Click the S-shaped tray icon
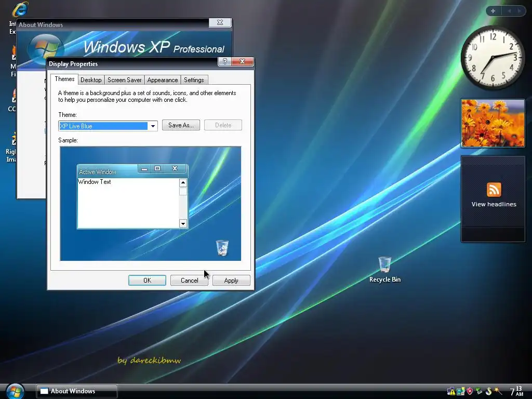The height and width of the screenshot is (399, 532). [x=488, y=391]
